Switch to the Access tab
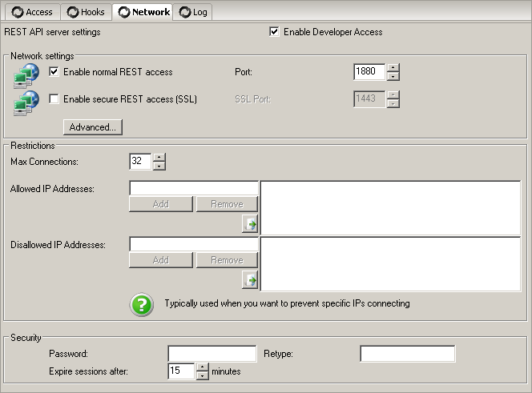532x393 pixels. [30, 12]
